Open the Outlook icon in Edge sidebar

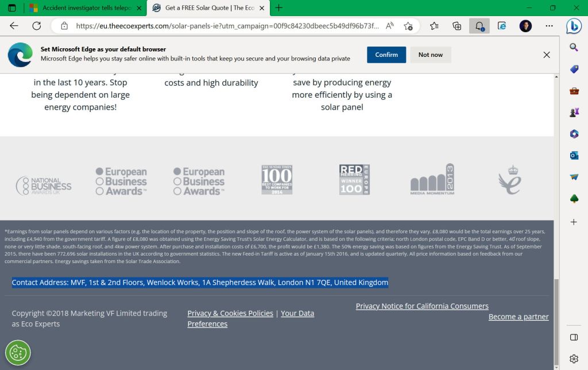pos(574,155)
